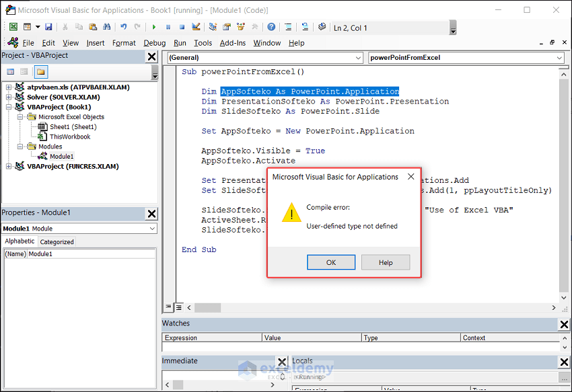Click the Insert UserForm toolbar icon
The image size is (572, 392).
pyautogui.click(x=28, y=27)
